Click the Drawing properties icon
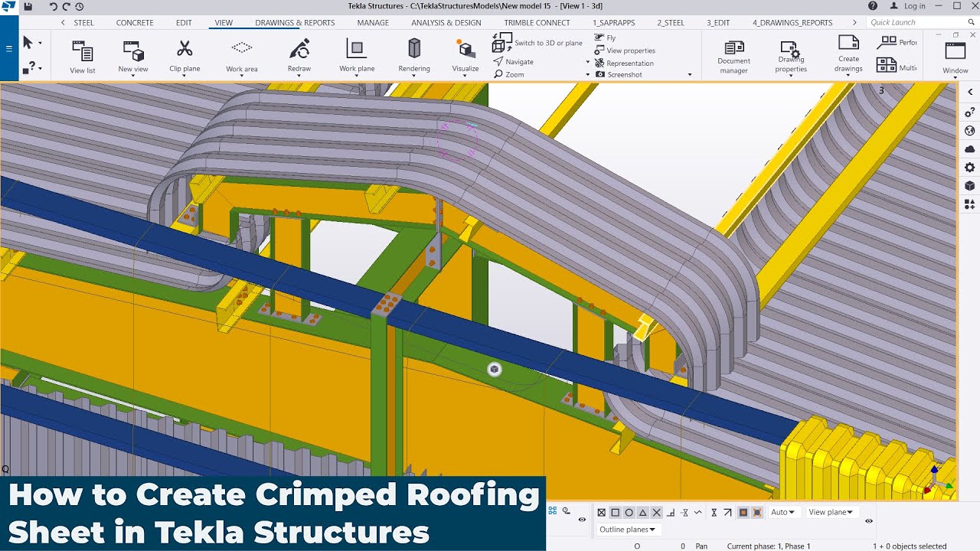This screenshot has width=980, height=551. pyautogui.click(x=790, y=49)
